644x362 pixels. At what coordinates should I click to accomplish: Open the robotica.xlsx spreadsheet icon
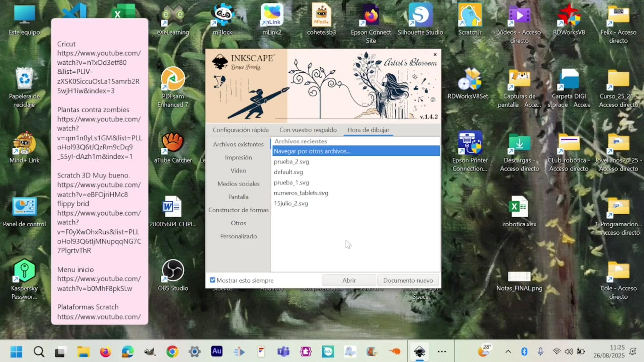click(x=519, y=212)
